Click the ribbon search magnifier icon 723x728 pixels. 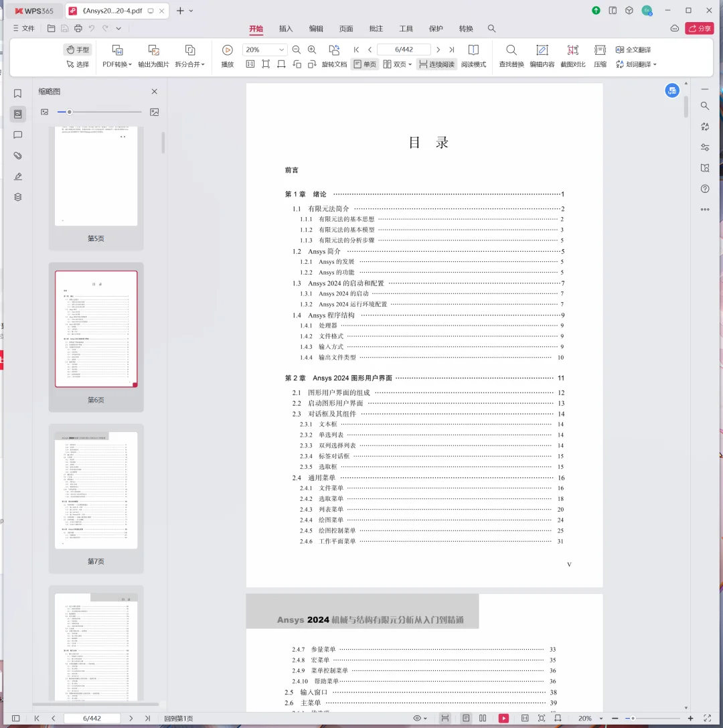(492, 28)
